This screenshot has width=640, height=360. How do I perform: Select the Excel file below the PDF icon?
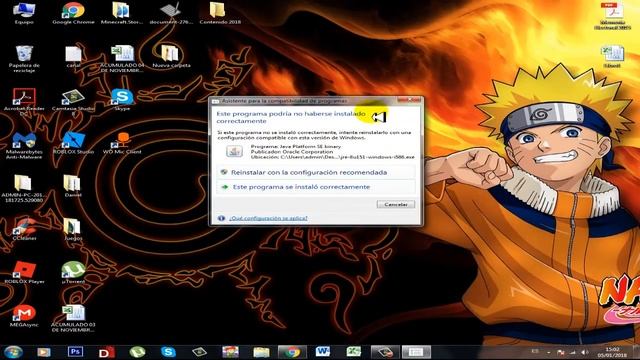click(612, 56)
